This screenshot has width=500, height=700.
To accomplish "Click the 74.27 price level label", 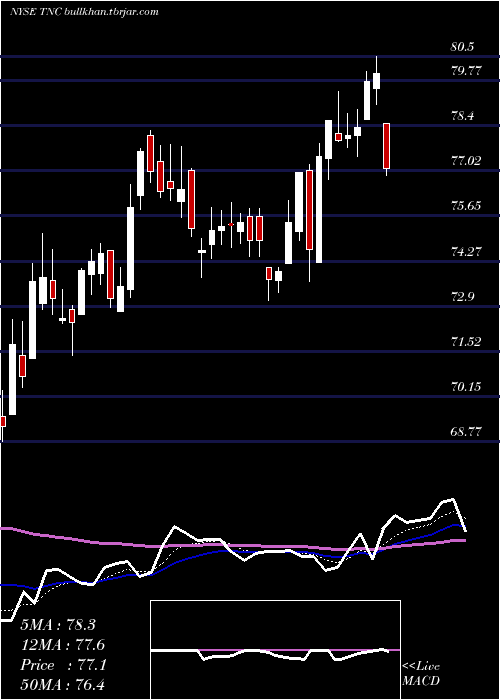I will [467, 251].
